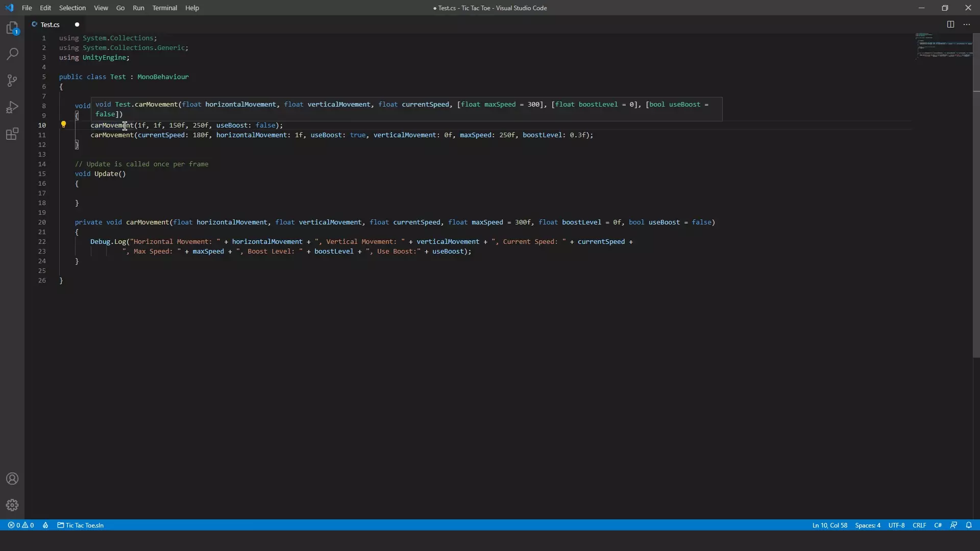The width and height of the screenshot is (980, 551).
Task: Open the Selection menu in menu bar
Action: [72, 8]
